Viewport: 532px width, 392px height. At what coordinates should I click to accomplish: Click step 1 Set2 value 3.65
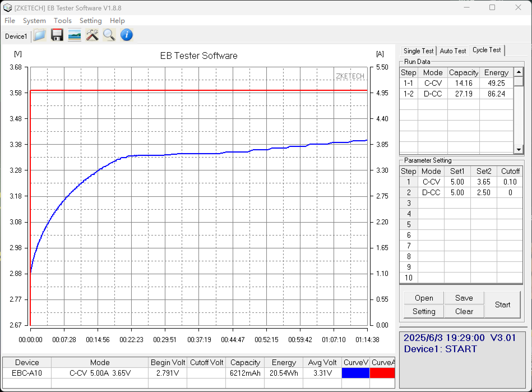pos(484,182)
